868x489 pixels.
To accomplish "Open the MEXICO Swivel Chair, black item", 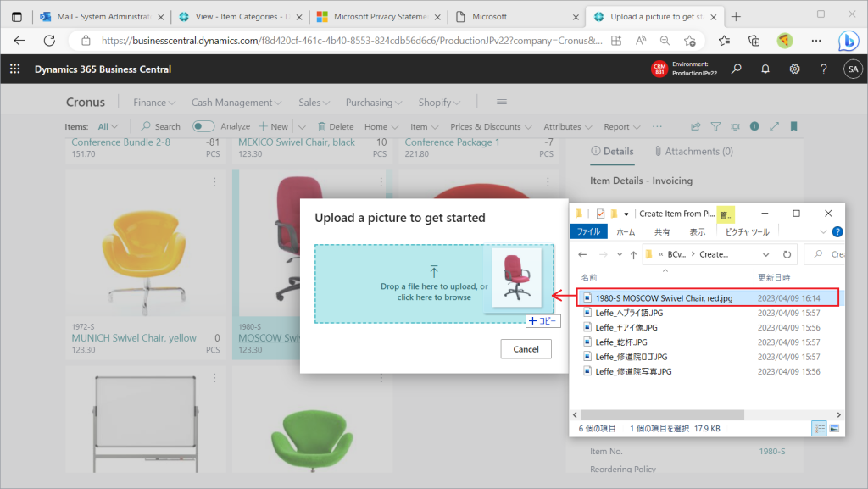I will point(297,142).
